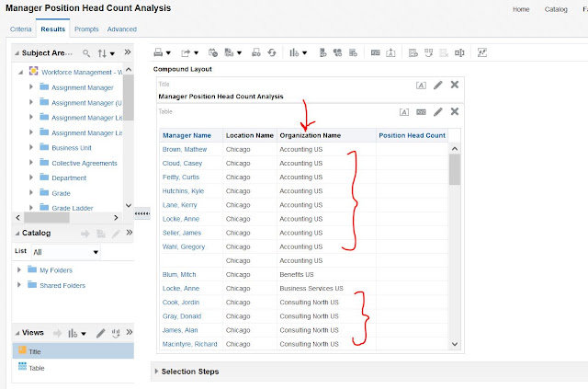Expand the Collective Agreements folder

point(31,162)
